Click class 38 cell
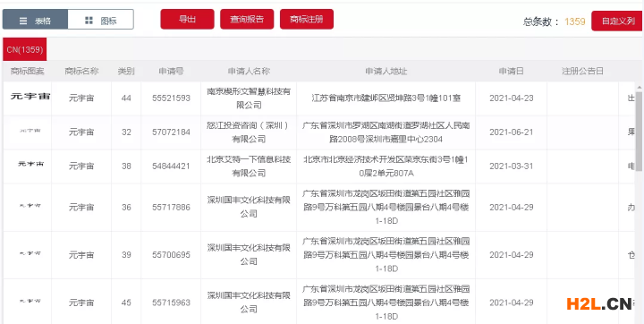This screenshot has width=644, height=324. (x=126, y=166)
